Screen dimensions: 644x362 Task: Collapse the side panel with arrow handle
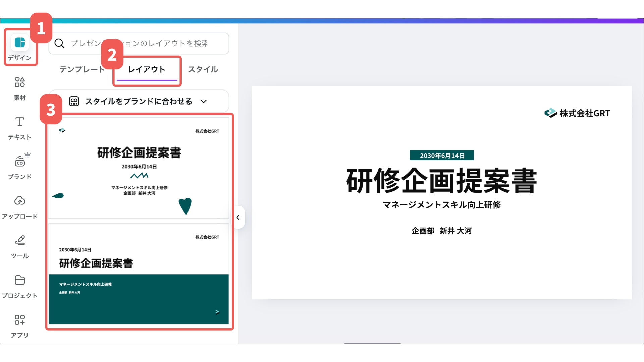tap(238, 218)
